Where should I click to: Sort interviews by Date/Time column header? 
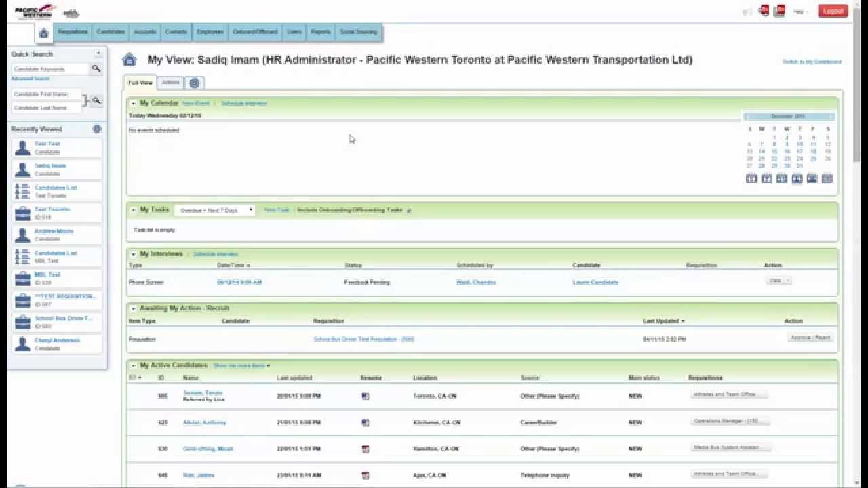[x=233, y=266]
